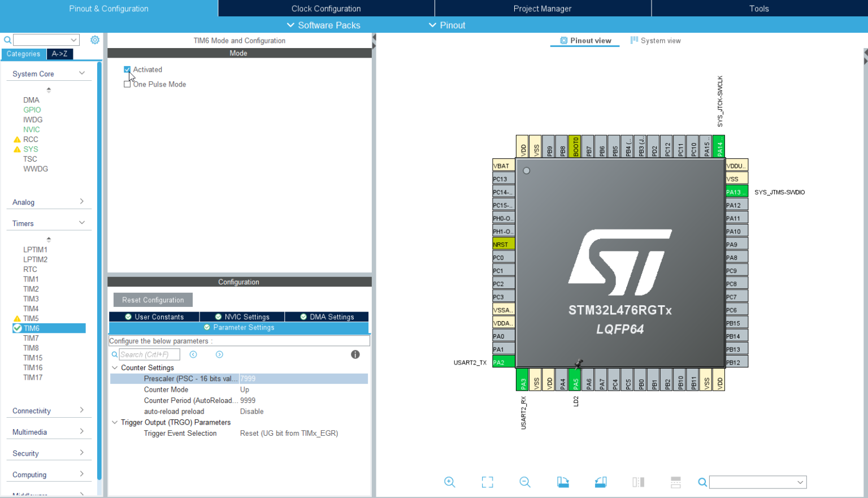Click the info icon in Parameter Settings

pos(355,354)
